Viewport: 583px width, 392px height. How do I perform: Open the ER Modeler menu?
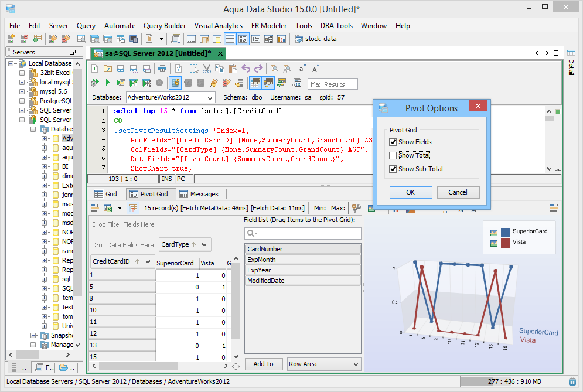(269, 26)
